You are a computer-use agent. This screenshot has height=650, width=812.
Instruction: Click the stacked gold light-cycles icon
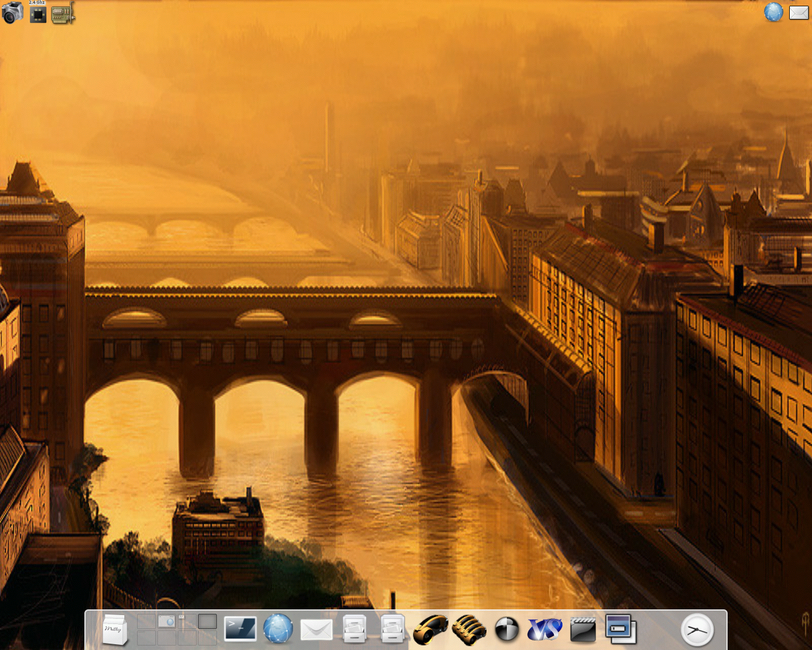pos(469,629)
